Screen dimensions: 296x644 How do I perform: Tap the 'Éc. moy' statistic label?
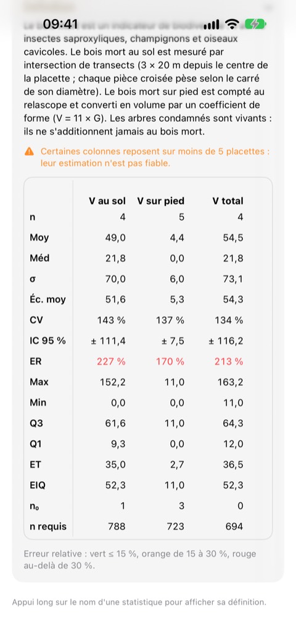47,299
